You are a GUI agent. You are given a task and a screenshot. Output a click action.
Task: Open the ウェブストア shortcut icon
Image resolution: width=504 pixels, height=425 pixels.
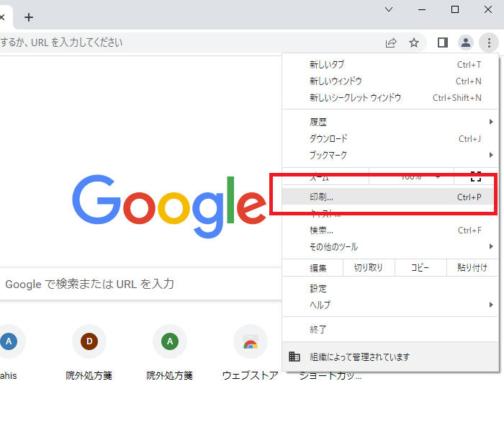[x=251, y=341]
